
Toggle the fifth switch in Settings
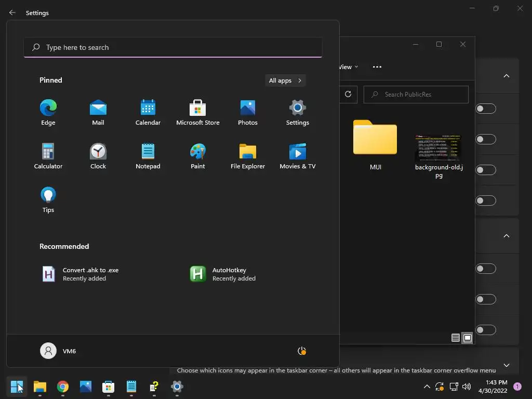coord(486,269)
